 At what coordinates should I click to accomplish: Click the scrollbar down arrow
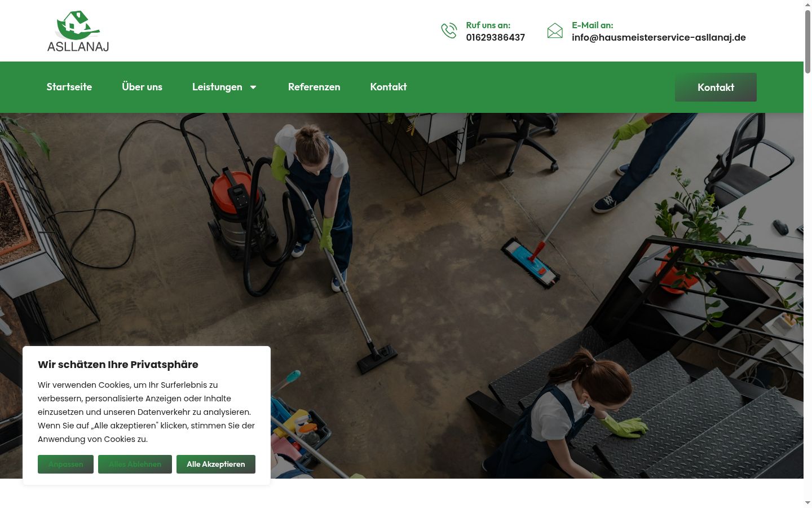(807, 502)
